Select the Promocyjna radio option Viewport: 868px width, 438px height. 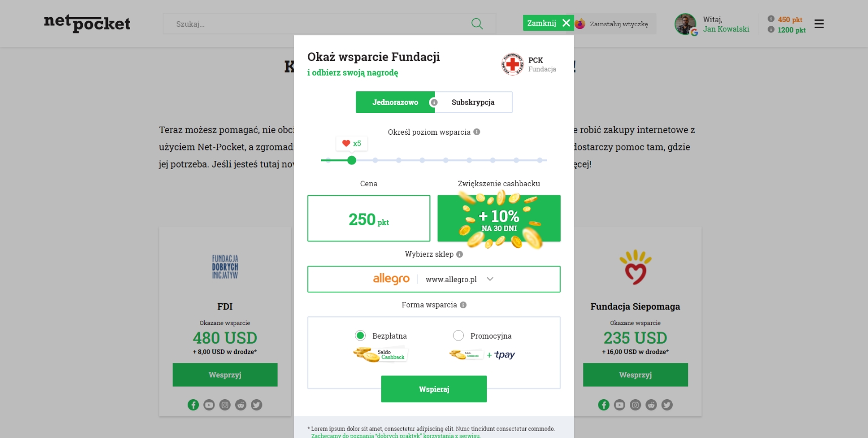458,336
